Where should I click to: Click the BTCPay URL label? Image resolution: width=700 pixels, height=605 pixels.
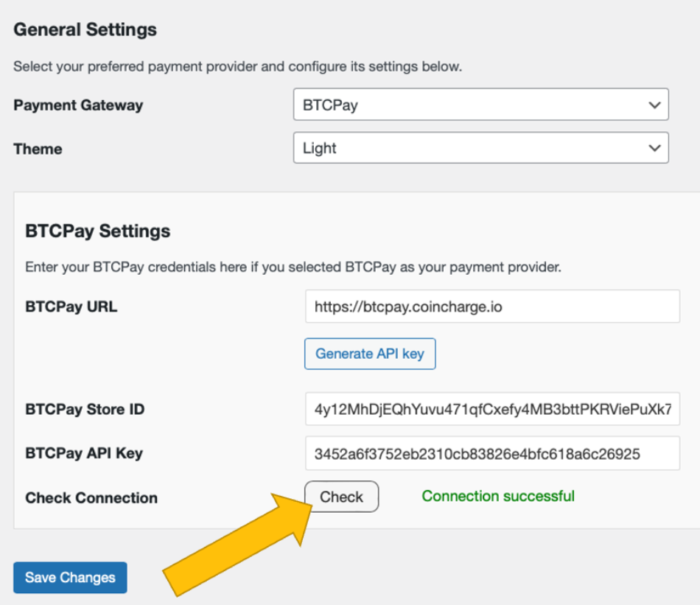[71, 307]
